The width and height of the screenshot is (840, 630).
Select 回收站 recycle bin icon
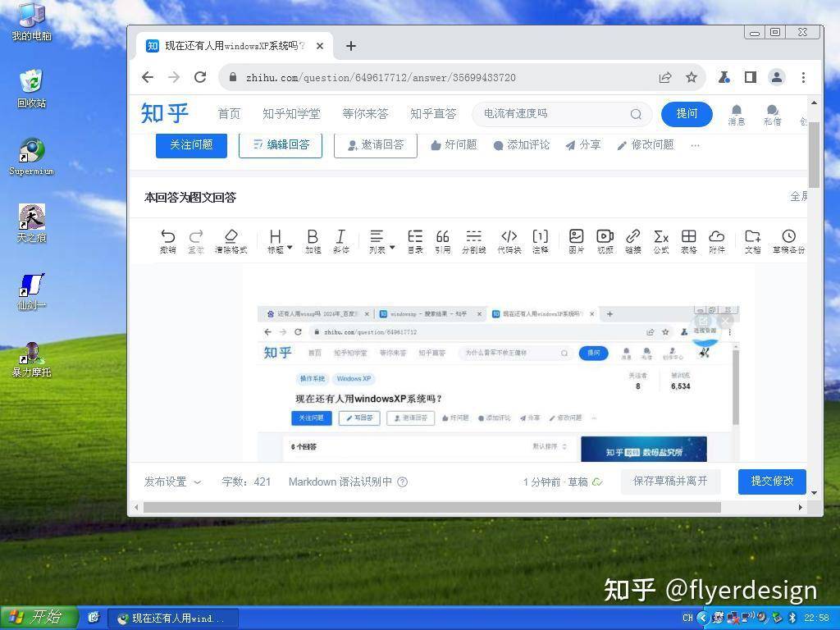[32, 89]
